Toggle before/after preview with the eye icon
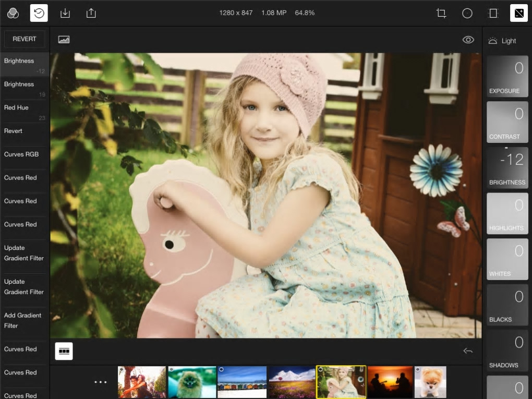Screen dimensions: 532x399 pos(468,40)
